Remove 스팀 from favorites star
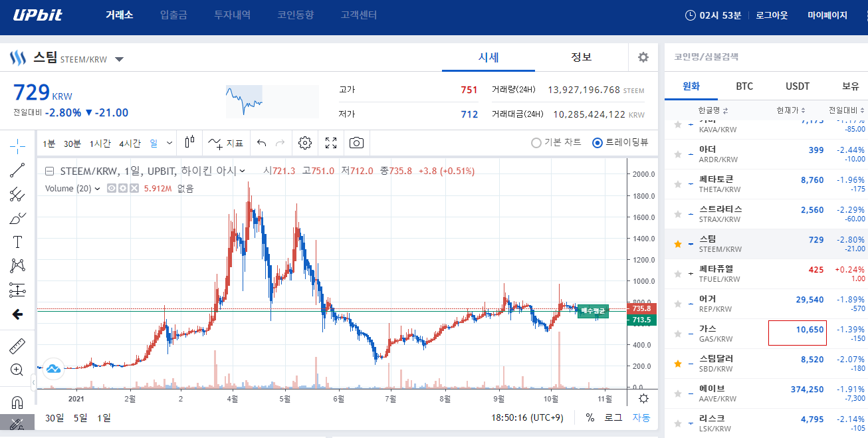The width and height of the screenshot is (868, 438). point(678,244)
